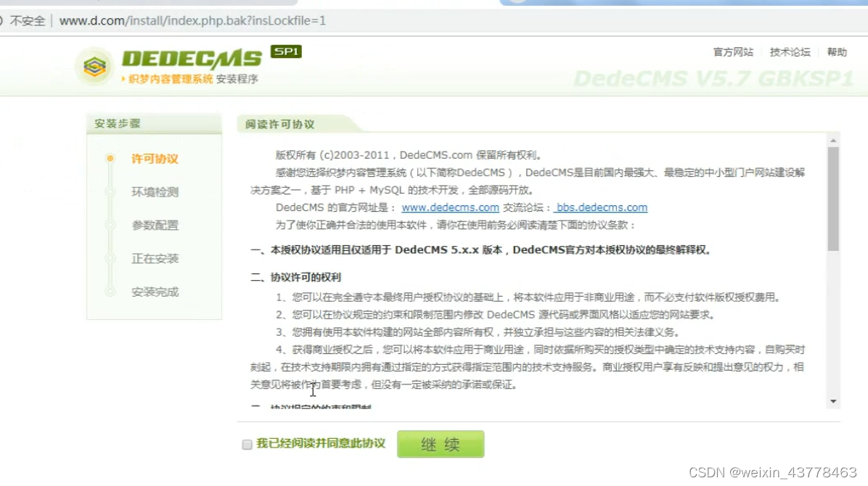Open the www.dedecms.com hyperlink
The image size is (868, 486).
point(450,207)
